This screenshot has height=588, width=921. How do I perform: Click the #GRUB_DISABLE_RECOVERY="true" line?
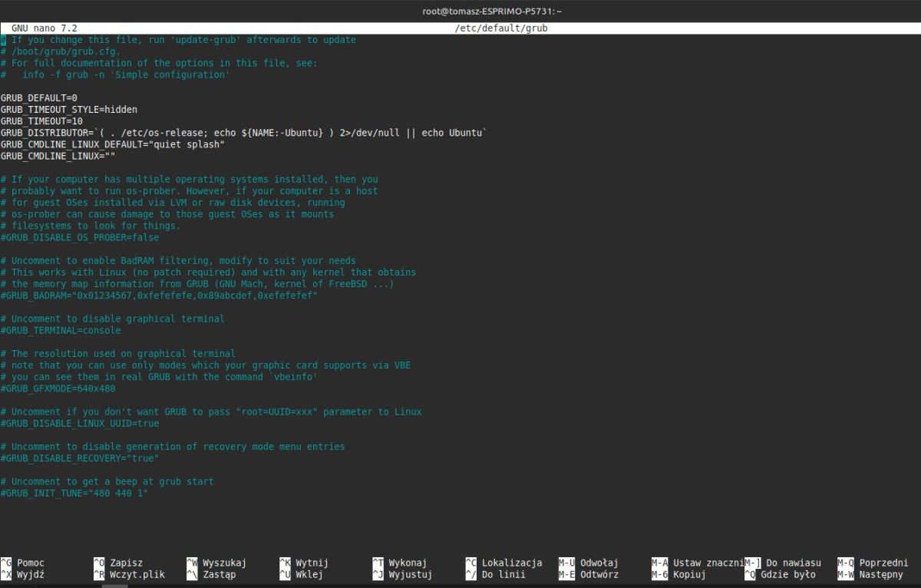[80, 458]
